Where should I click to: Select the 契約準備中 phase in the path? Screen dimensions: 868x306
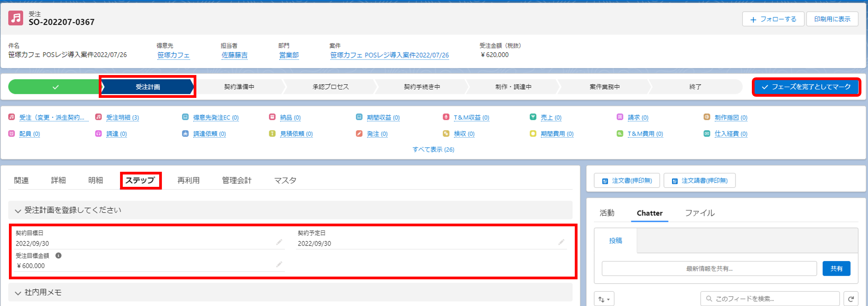239,87
